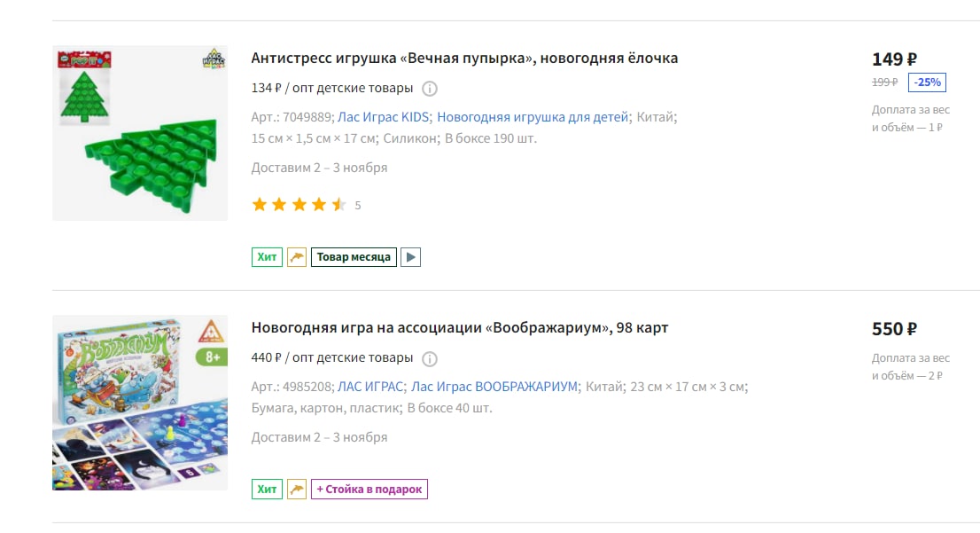
Task: Click the Хит badge on the Christmas tree toy
Action: [267, 257]
